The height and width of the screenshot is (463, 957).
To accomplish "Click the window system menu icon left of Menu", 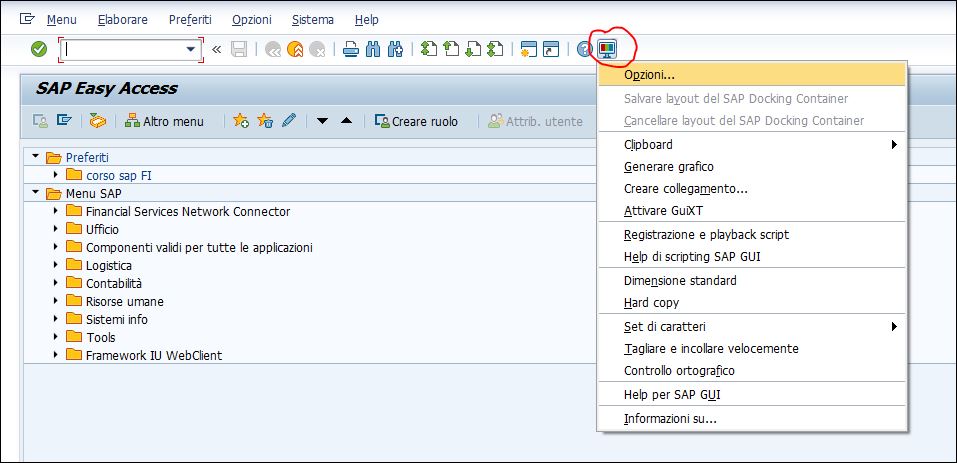I will point(27,19).
